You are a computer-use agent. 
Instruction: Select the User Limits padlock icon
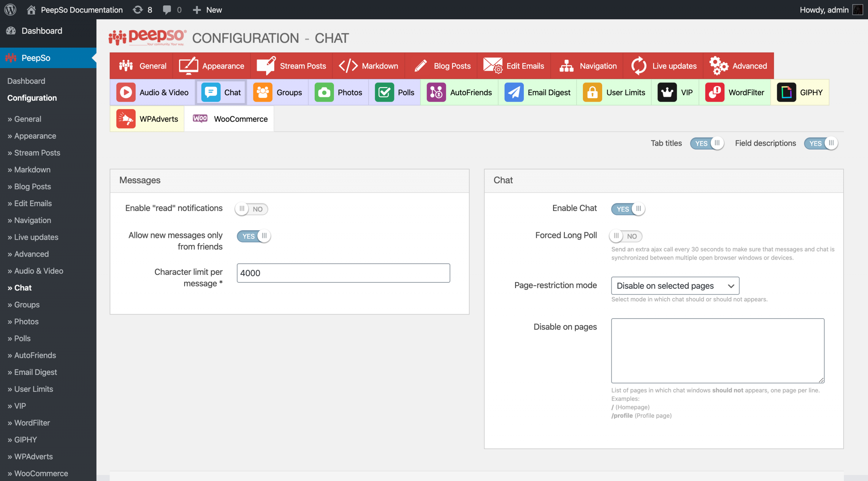coord(592,92)
